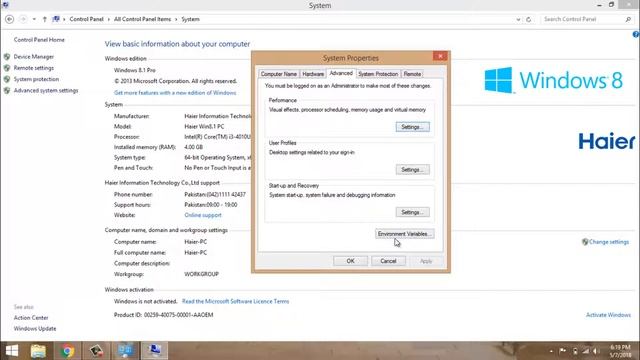Go to Control Panel Home
The image size is (640, 360).
tap(39, 40)
